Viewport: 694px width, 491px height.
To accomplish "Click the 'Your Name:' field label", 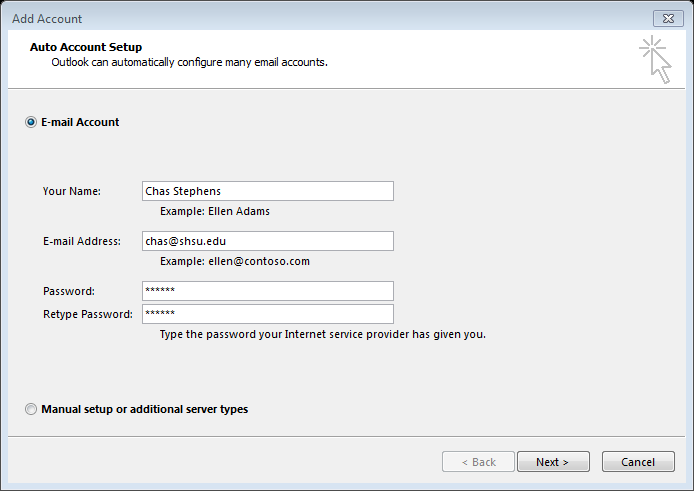I will point(72,191).
